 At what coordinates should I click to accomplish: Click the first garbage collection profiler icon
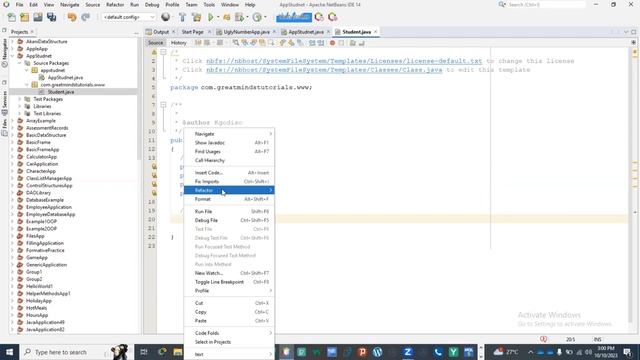(319, 17)
